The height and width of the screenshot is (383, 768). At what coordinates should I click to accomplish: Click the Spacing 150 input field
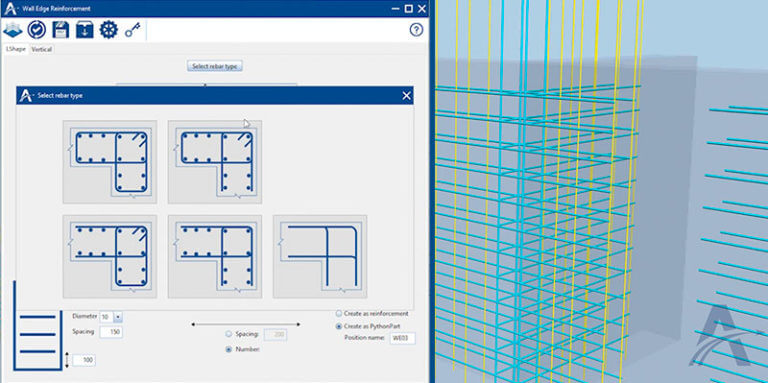pyautogui.click(x=111, y=332)
